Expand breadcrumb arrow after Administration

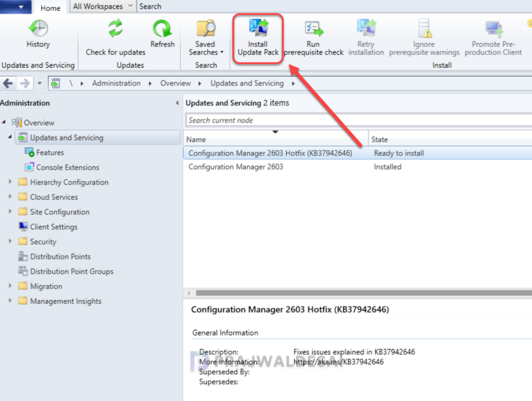tap(150, 84)
